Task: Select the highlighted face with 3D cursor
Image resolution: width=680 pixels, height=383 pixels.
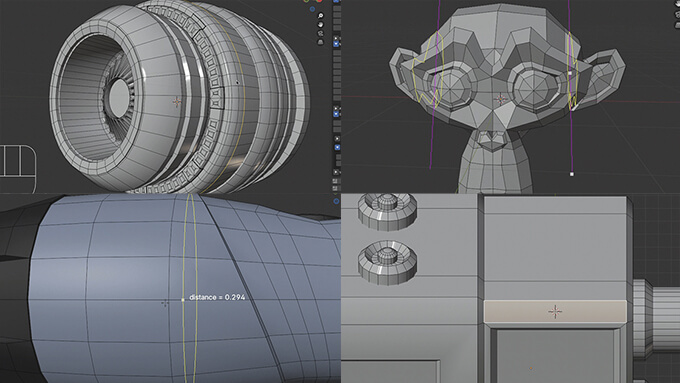Action: (x=555, y=311)
